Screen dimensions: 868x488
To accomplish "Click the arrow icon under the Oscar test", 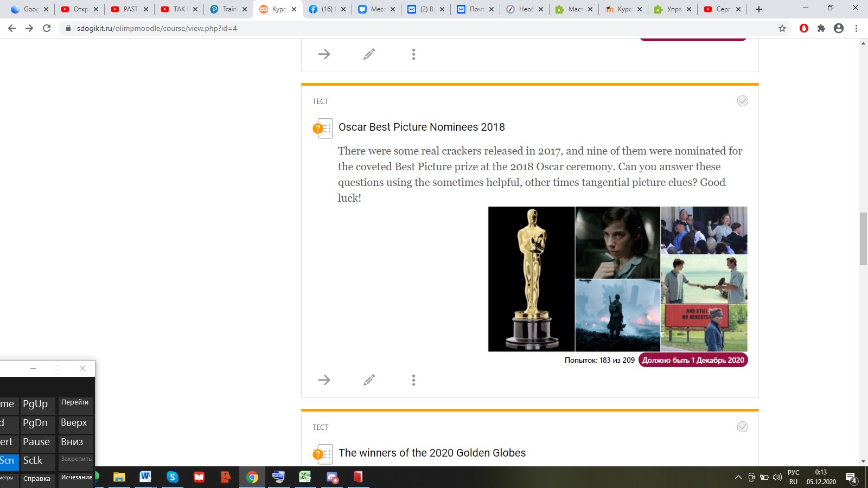I will (x=324, y=380).
